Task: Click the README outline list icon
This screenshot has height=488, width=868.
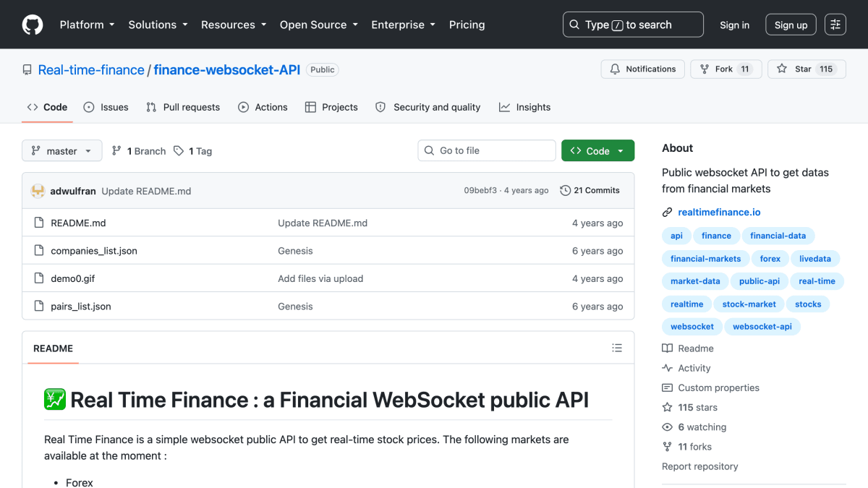Action: [x=617, y=348]
